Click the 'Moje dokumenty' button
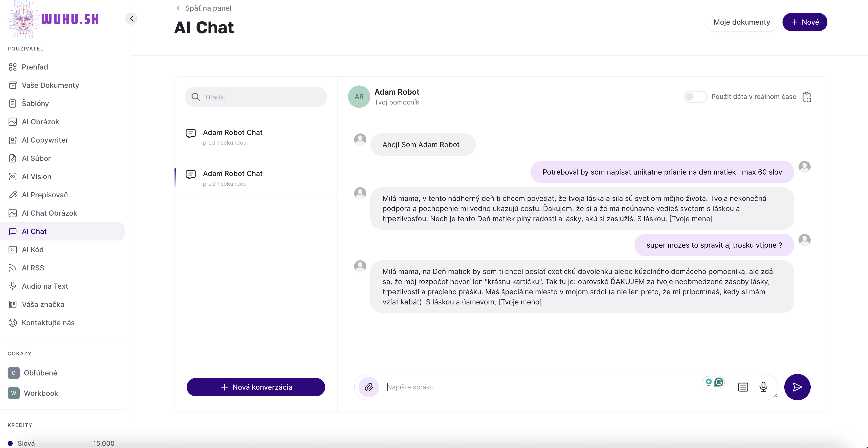Screen dimensions: 868x448 pyautogui.click(x=742, y=22)
